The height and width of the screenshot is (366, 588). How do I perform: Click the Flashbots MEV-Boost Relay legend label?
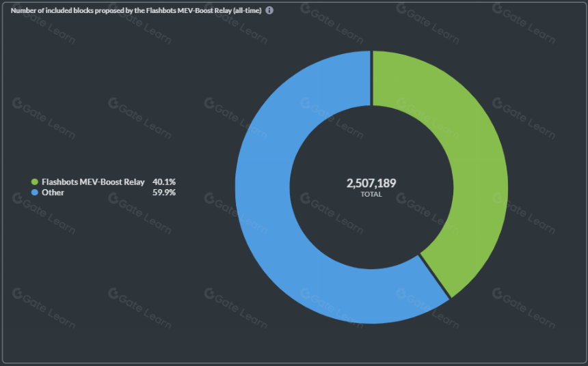(x=93, y=182)
